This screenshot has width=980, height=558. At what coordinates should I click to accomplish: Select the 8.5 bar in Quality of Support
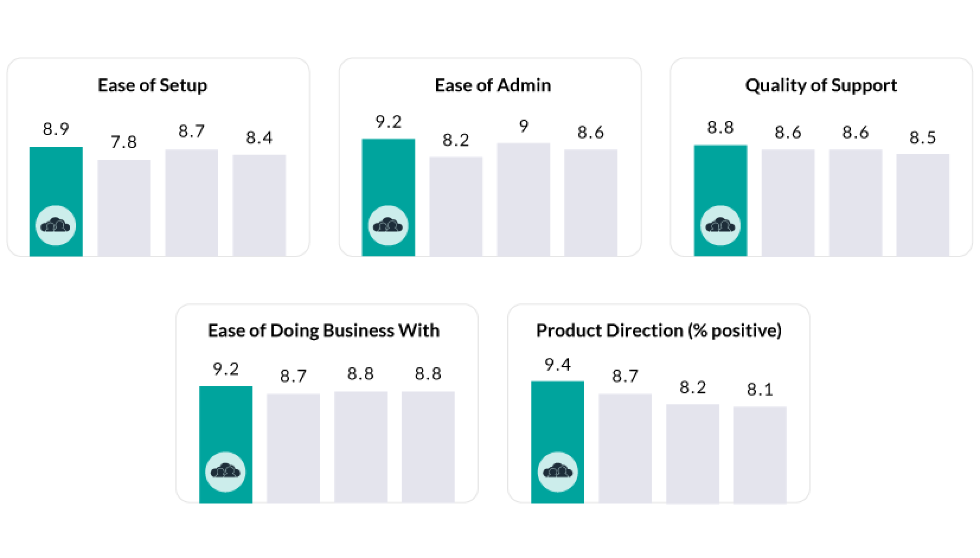(923, 205)
